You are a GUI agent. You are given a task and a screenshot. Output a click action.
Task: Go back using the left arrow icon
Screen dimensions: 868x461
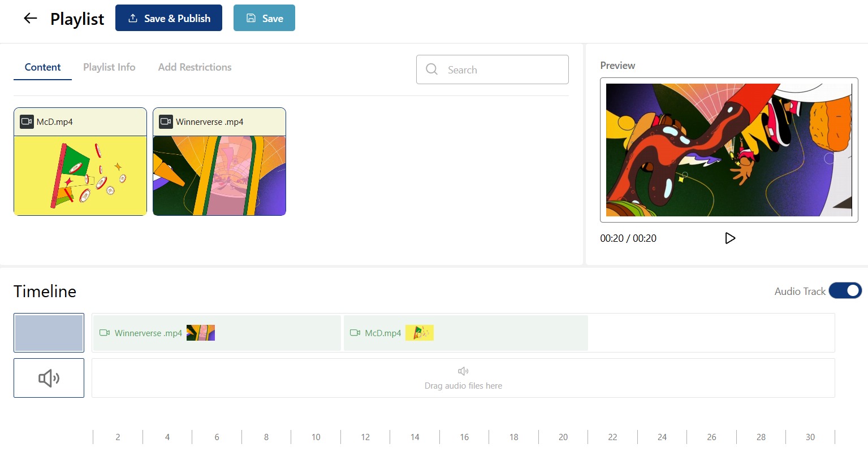coord(30,19)
